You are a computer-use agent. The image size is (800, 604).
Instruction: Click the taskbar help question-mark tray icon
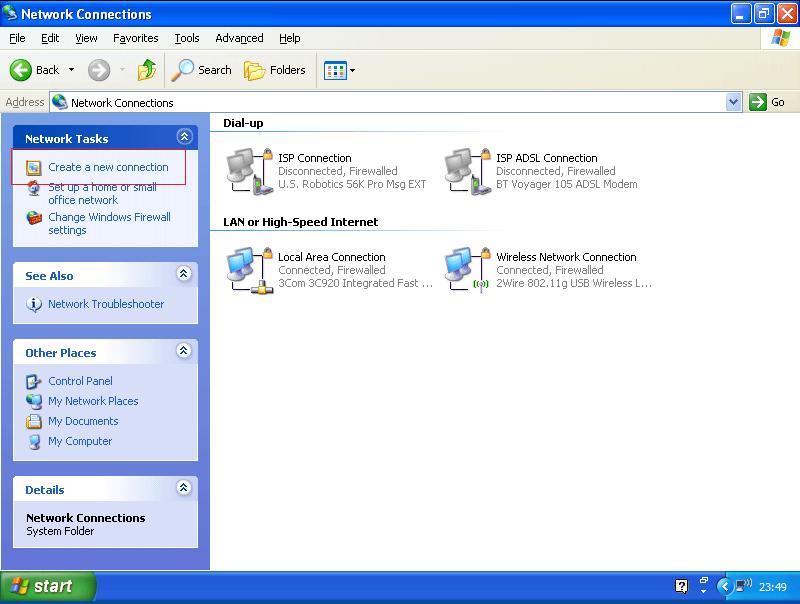tap(681, 586)
